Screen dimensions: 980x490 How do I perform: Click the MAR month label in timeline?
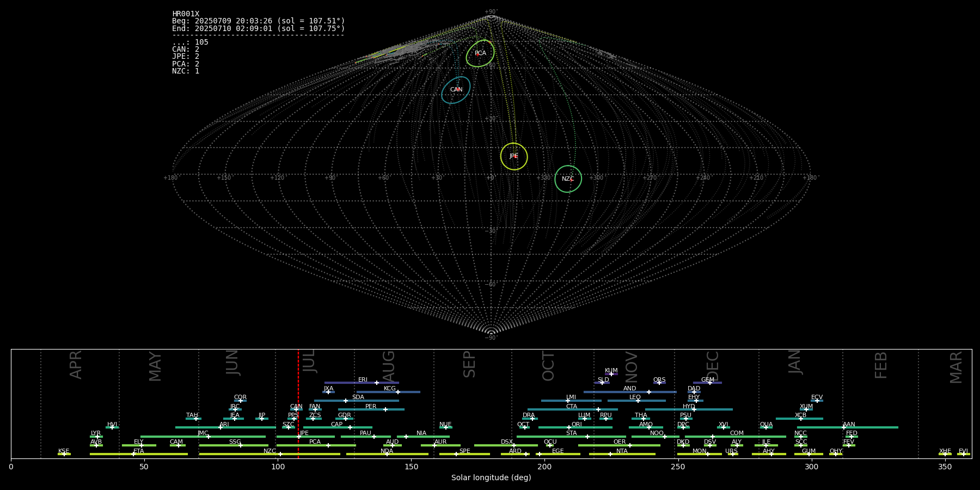[956, 367]
